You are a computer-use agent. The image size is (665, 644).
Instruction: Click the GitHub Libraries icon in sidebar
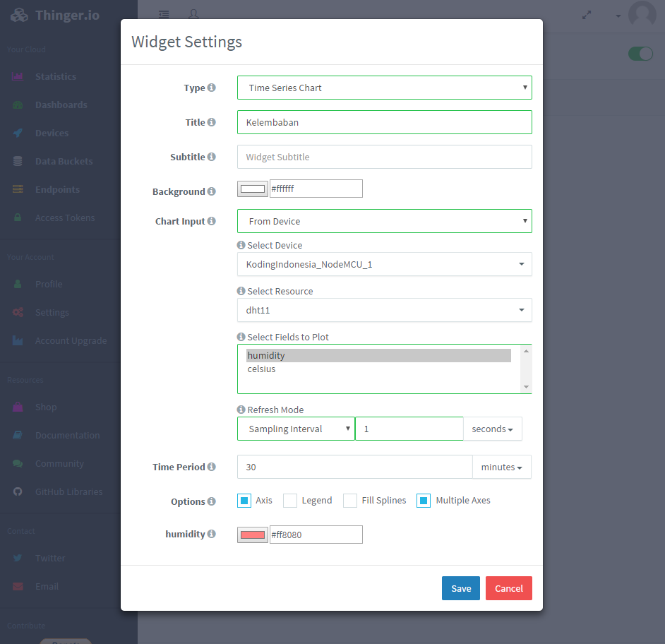[x=18, y=491]
